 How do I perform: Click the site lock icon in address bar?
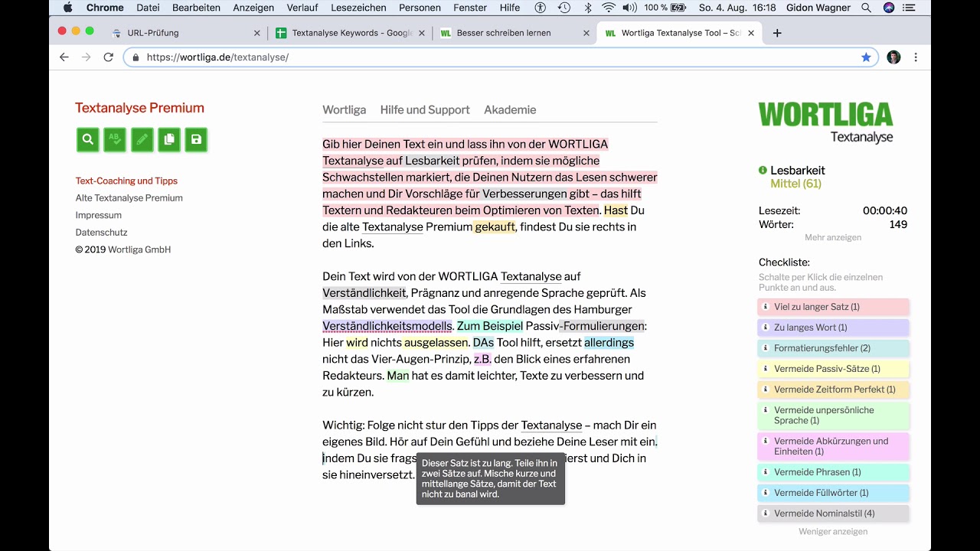136,57
